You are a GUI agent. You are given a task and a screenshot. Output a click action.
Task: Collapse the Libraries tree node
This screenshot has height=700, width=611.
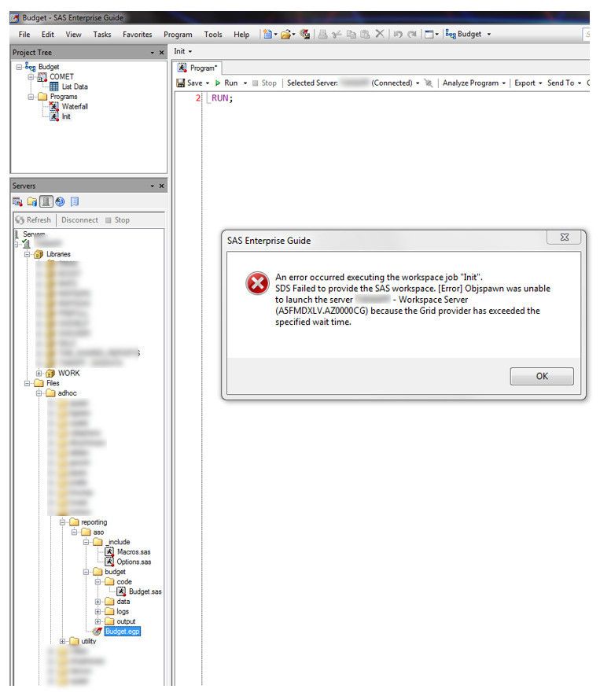tap(28, 255)
